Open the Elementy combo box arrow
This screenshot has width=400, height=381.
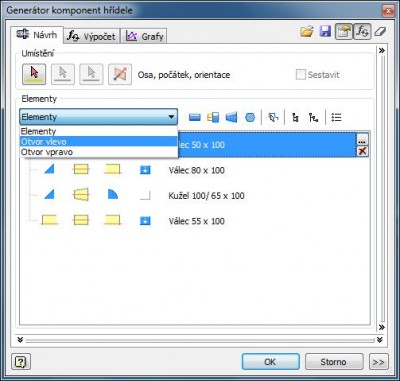click(x=171, y=117)
